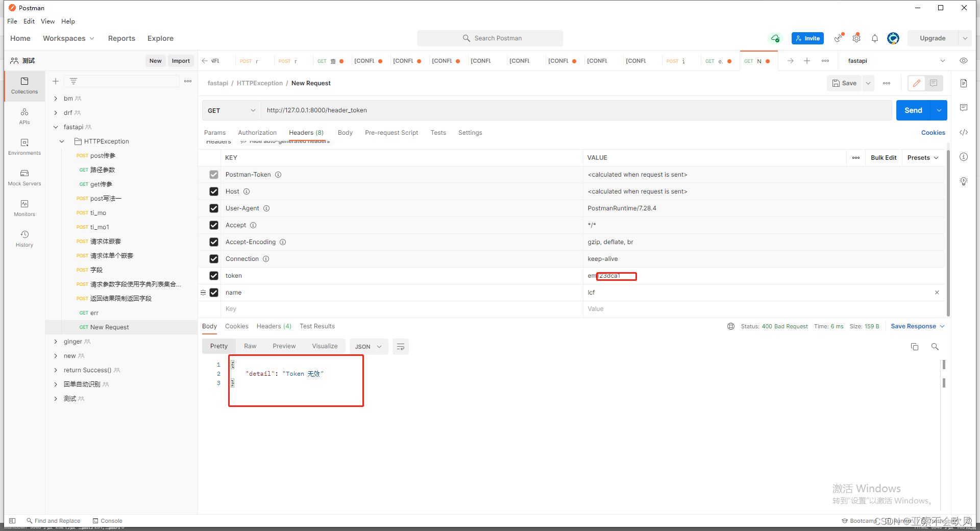
Task: Open the Mock Servers sidebar panel
Action: click(x=24, y=178)
